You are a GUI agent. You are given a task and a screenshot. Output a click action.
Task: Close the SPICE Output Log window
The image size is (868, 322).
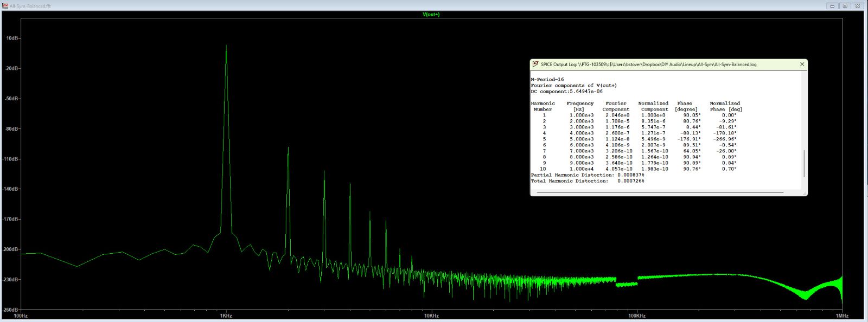(x=802, y=64)
